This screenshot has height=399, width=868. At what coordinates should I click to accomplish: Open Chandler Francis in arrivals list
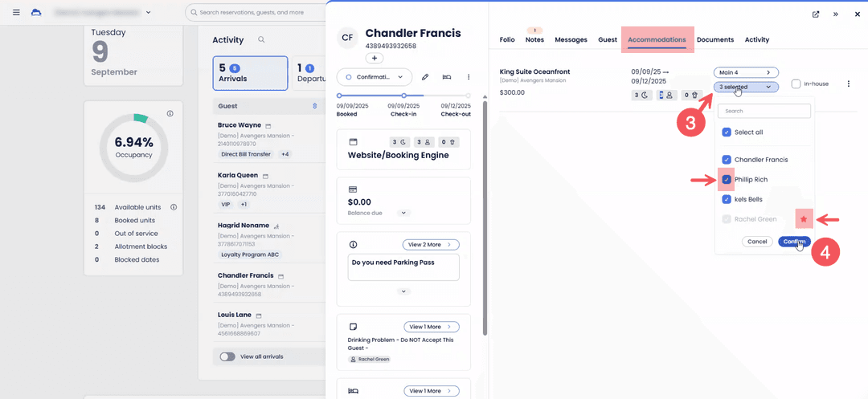click(x=245, y=275)
